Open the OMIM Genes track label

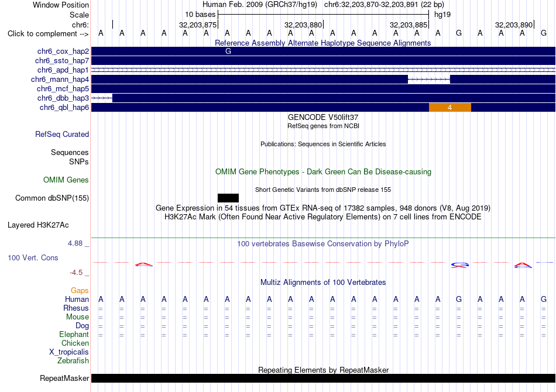66,180
